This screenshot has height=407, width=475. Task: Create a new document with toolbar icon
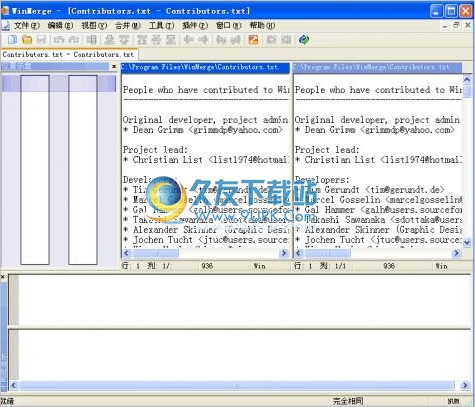pos(12,40)
